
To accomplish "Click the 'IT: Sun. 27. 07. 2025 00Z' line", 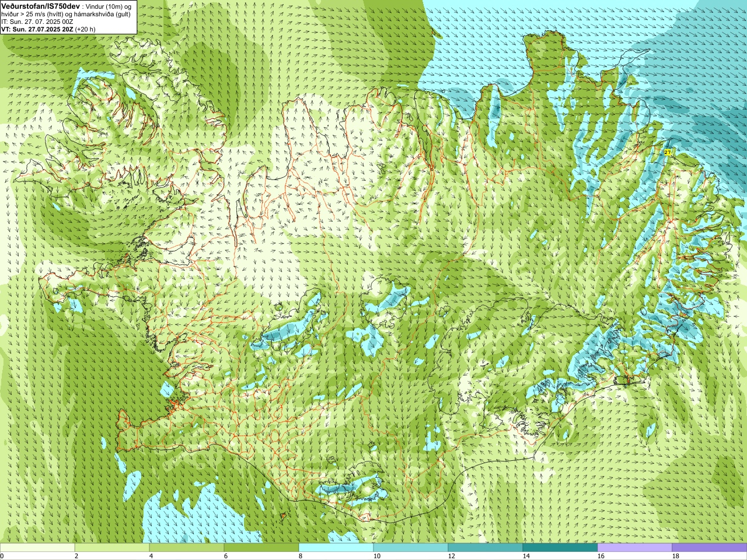I will (37, 21).
